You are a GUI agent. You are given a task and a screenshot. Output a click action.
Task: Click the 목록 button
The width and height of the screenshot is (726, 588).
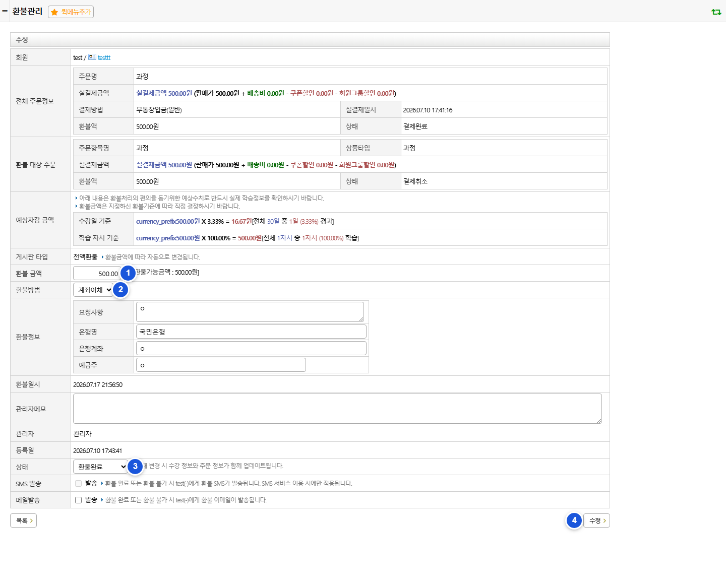click(23, 520)
